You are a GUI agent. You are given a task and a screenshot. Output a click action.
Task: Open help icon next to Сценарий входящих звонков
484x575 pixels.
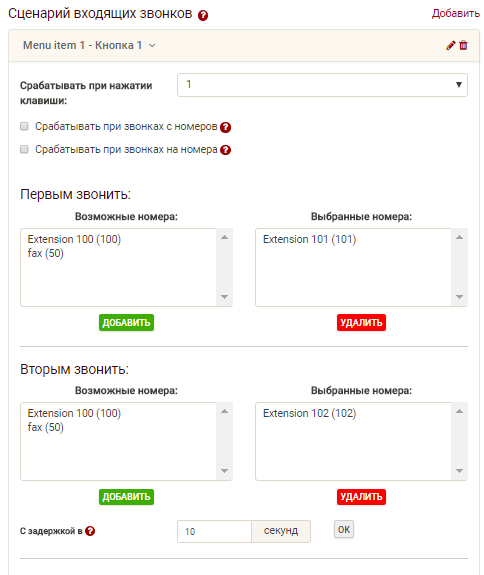pyautogui.click(x=203, y=15)
